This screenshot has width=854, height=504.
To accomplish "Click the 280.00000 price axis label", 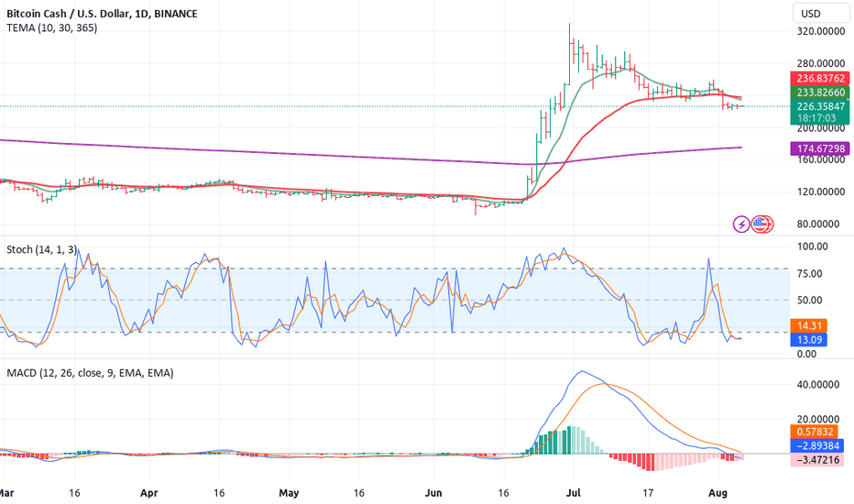I will click(821, 63).
